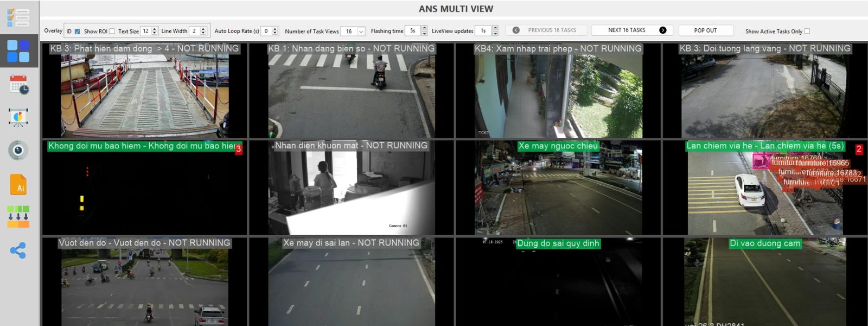Click red alert badge 3 on helmet view

[x=238, y=149]
